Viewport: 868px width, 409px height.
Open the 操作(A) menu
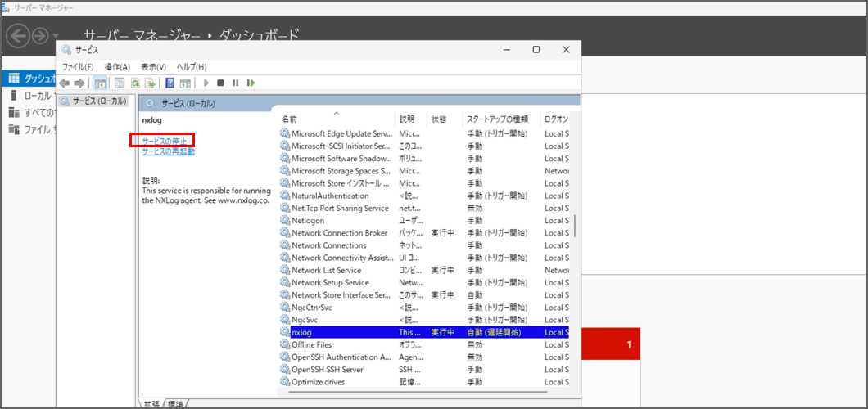tap(117, 66)
